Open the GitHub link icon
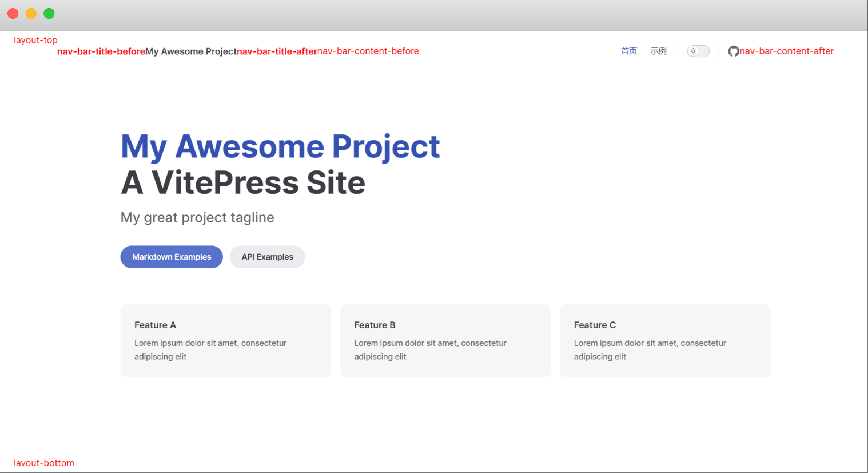This screenshot has width=868, height=473. click(733, 51)
